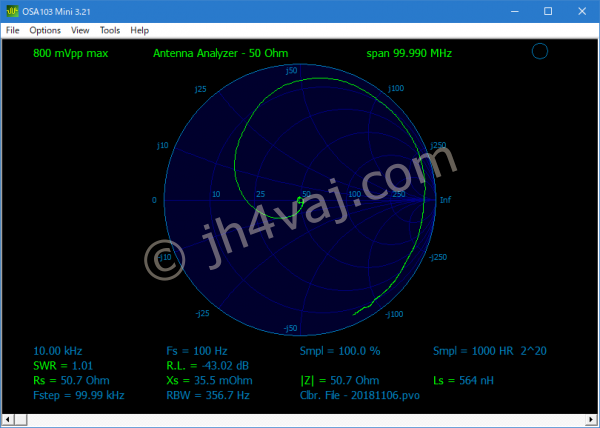This screenshot has width=600, height=428.
Task: Click the 'Antenna Analyzer - 50 Ohm' title
Action: coord(220,53)
